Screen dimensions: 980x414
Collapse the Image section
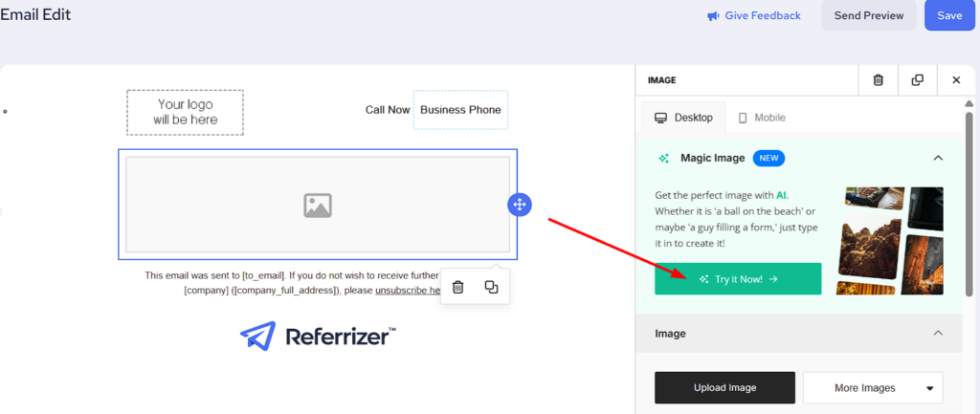point(938,334)
